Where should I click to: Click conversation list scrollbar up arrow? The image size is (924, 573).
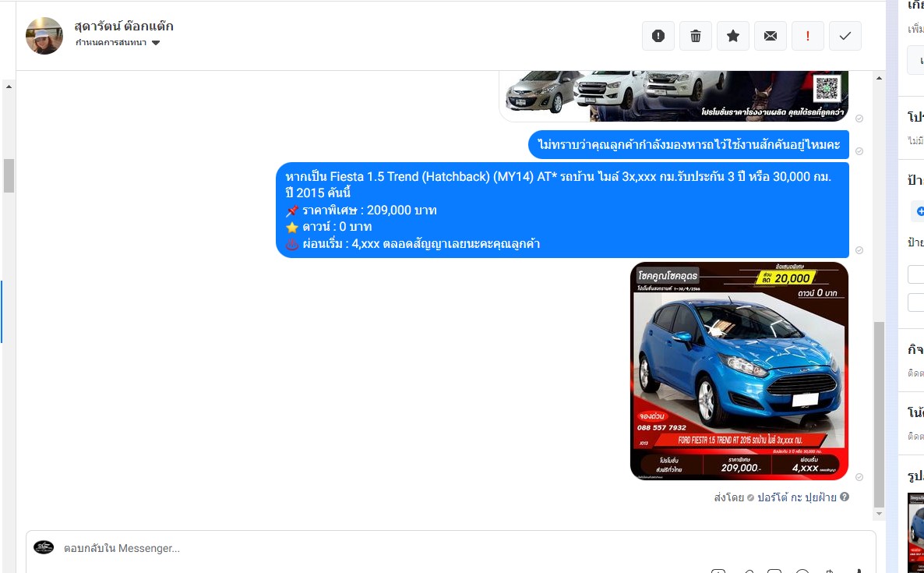tap(9, 87)
